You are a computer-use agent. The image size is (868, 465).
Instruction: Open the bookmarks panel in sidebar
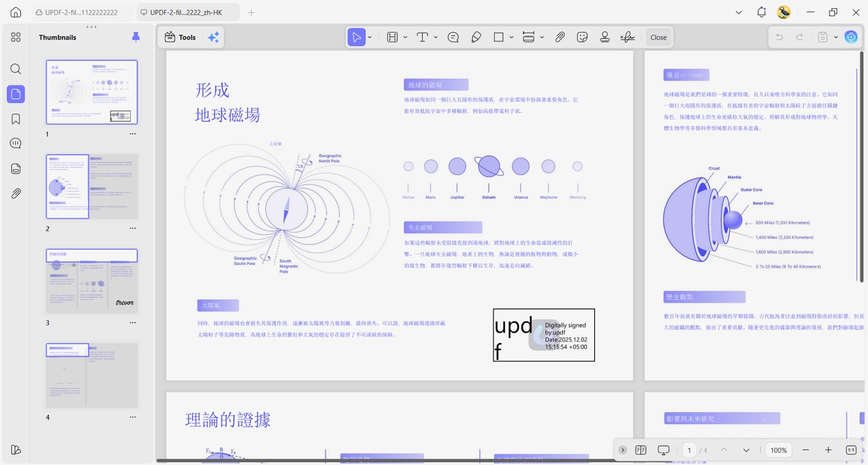point(16,119)
